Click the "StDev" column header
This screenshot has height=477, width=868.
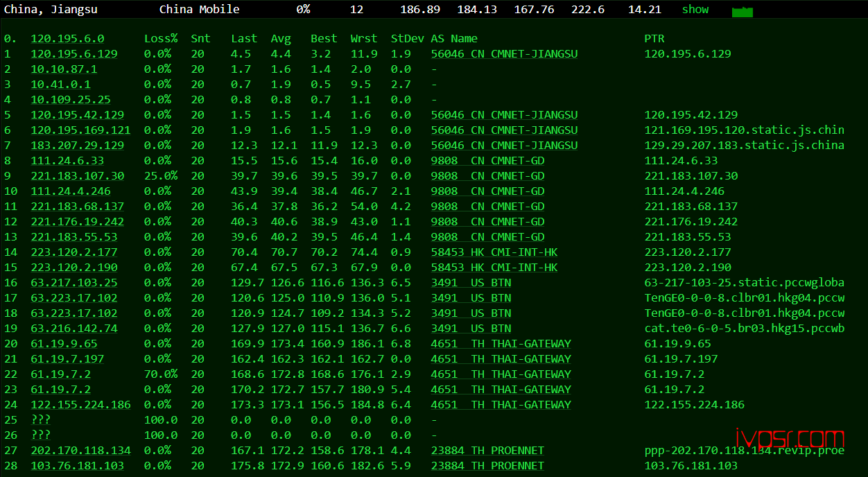pyautogui.click(x=408, y=39)
